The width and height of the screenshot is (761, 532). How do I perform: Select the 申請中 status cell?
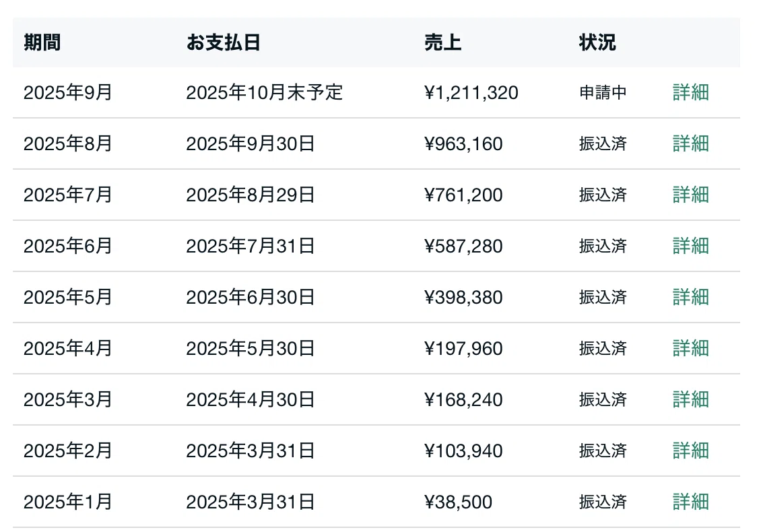coord(603,92)
